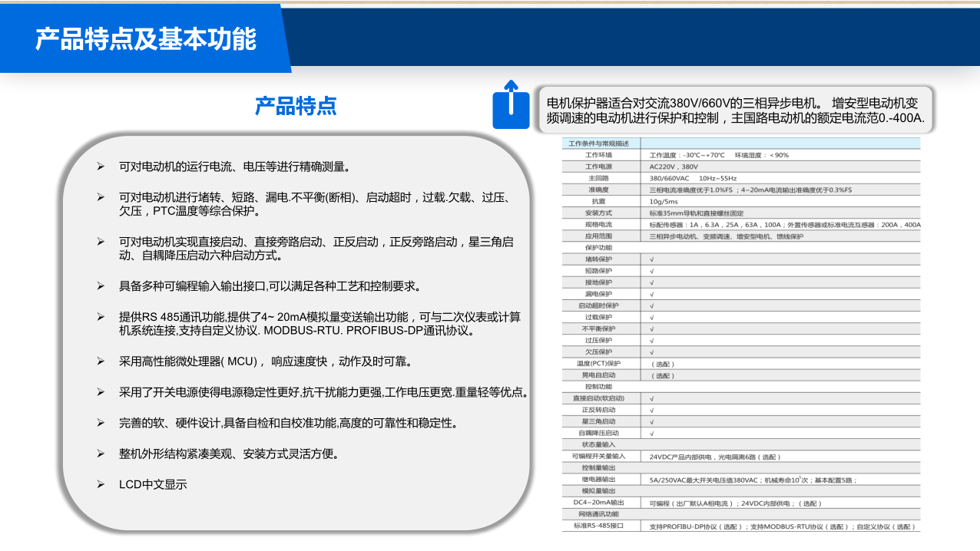Click the checkmark in the 欠压保护 row
The image size is (980, 551).
click(652, 351)
